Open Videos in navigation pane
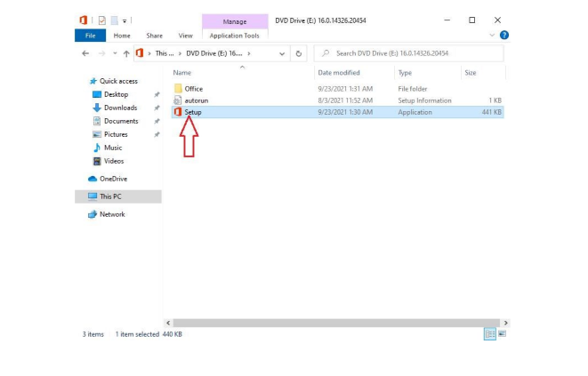 tap(109, 161)
